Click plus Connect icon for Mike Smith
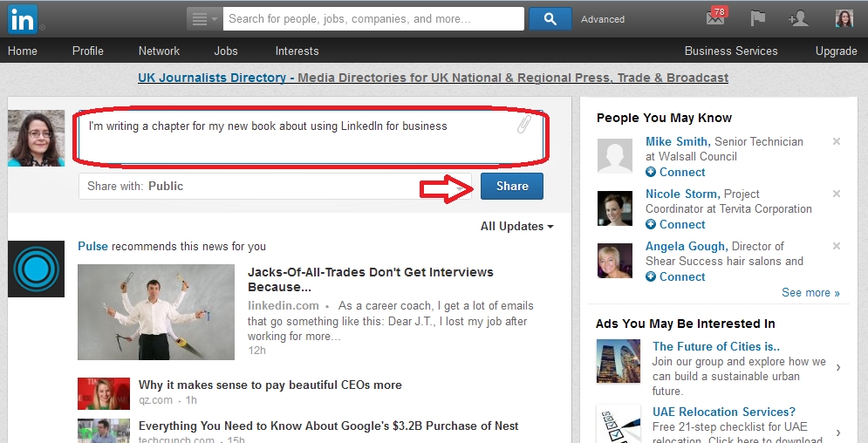 (x=651, y=173)
